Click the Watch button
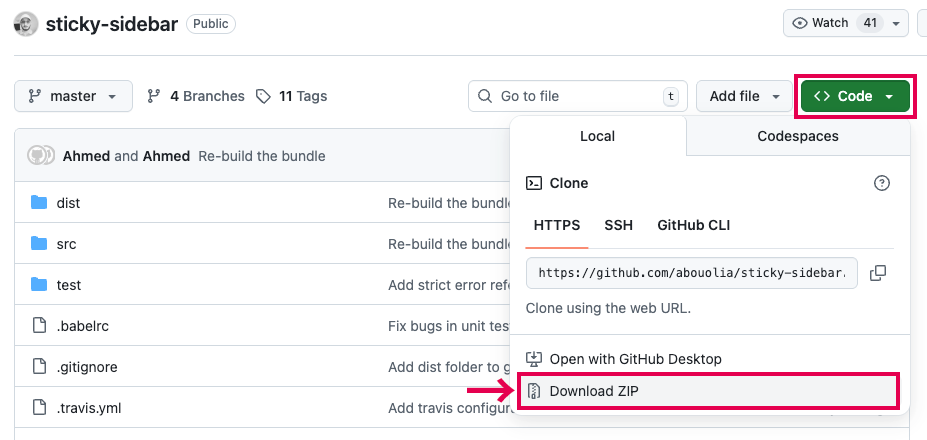This screenshot has height=440, width=927. click(827, 23)
